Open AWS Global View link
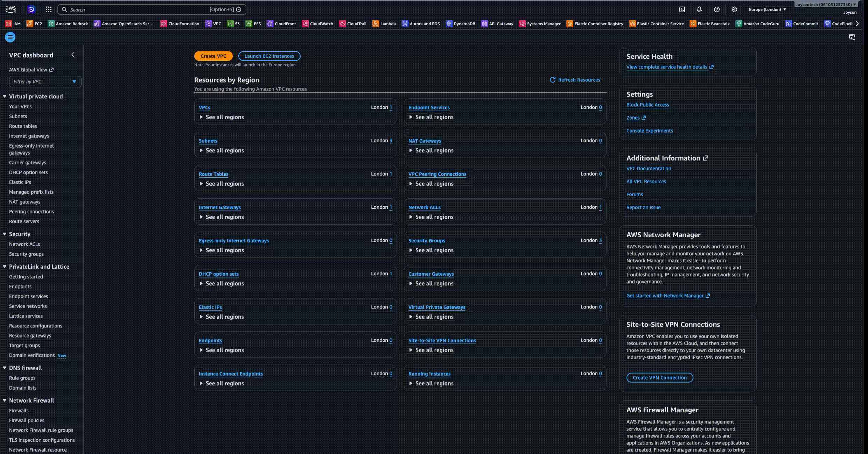 click(x=31, y=70)
